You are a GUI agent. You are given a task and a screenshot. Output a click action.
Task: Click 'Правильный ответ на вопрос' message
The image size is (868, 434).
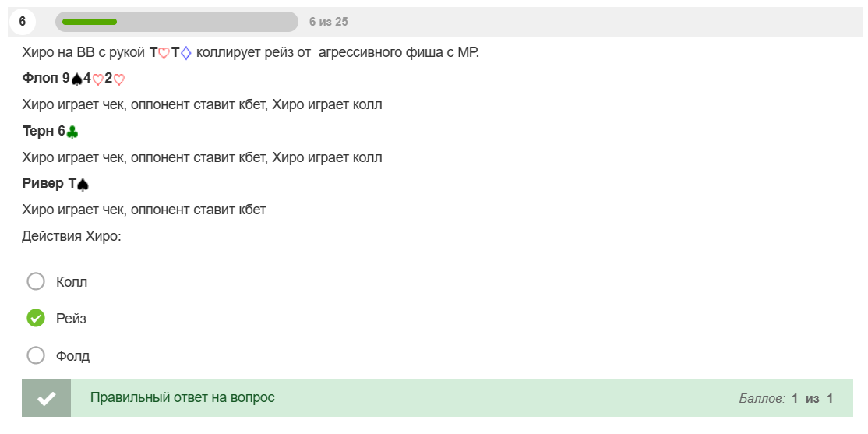[x=182, y=397]
